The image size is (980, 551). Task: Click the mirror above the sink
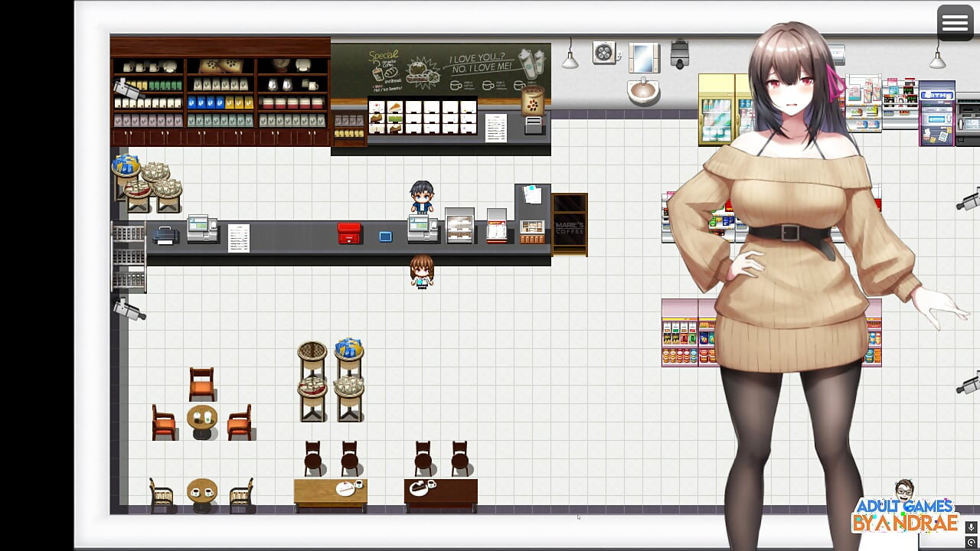click(644, 58)
